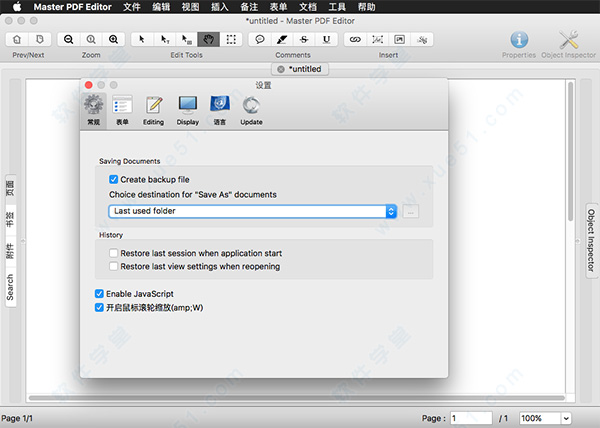Image resolution: width=600 pixels, height=428 pixels.
Task: Zoom in with the plus magnifier
Action: point(113,39)
